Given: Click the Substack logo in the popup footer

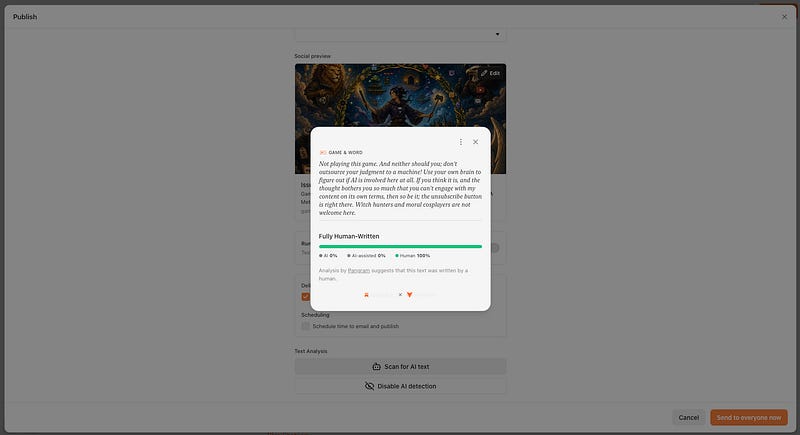Looking at the screenshot, I should coord(366,295).
